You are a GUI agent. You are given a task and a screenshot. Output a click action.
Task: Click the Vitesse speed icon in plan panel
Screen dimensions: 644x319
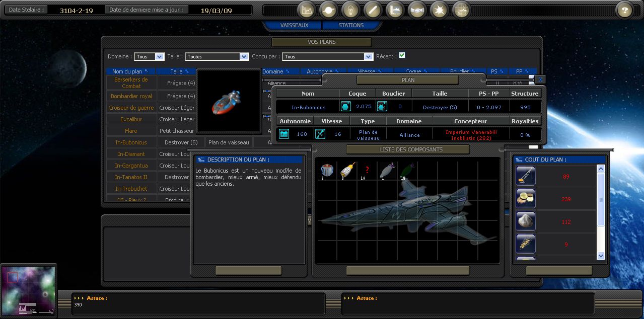pyautogui.click(x=320, y=134)
